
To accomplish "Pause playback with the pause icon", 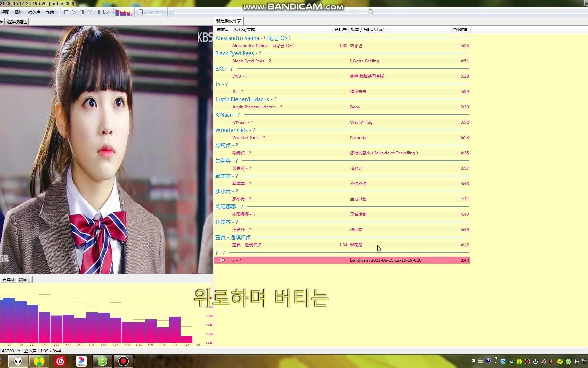I will [x=82, y=12].
